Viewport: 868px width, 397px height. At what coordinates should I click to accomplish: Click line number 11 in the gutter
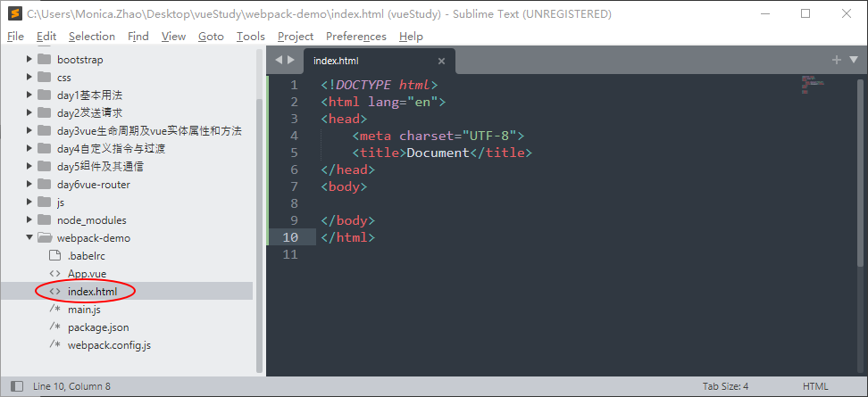(290, 254)
